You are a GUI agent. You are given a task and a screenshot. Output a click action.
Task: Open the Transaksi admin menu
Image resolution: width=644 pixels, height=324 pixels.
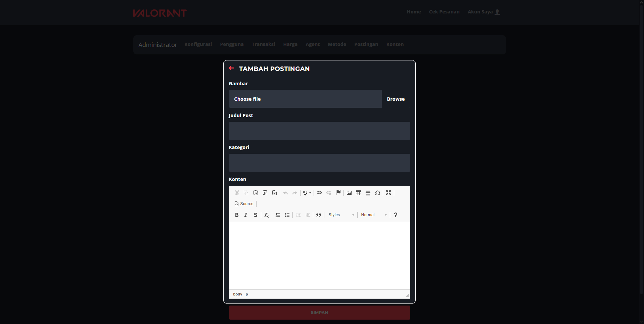[263, 44]
